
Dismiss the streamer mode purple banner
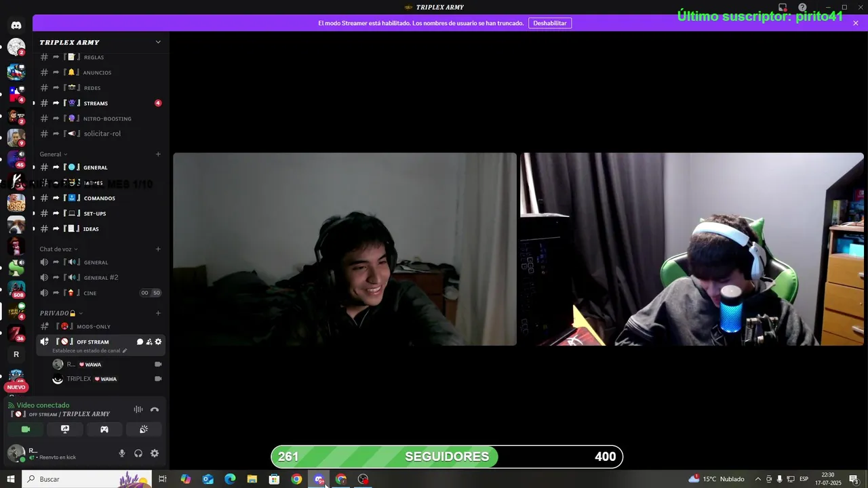coord(856,23)
